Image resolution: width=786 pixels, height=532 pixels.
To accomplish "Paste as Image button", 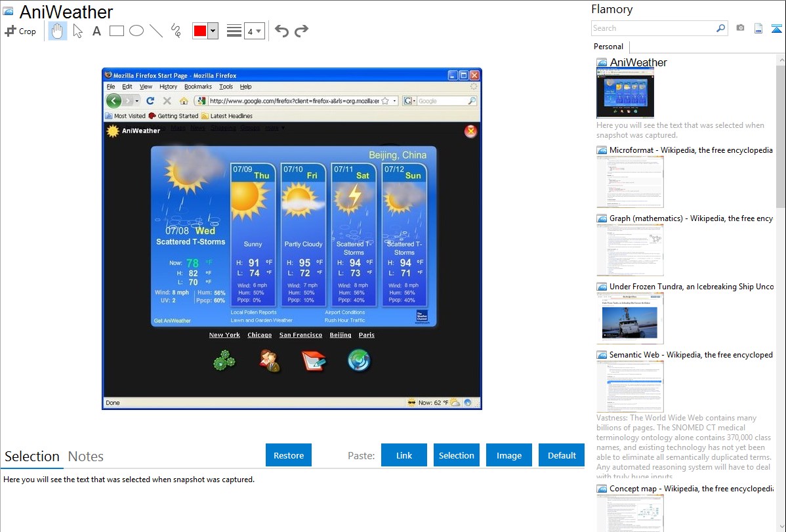I will 508,455.
